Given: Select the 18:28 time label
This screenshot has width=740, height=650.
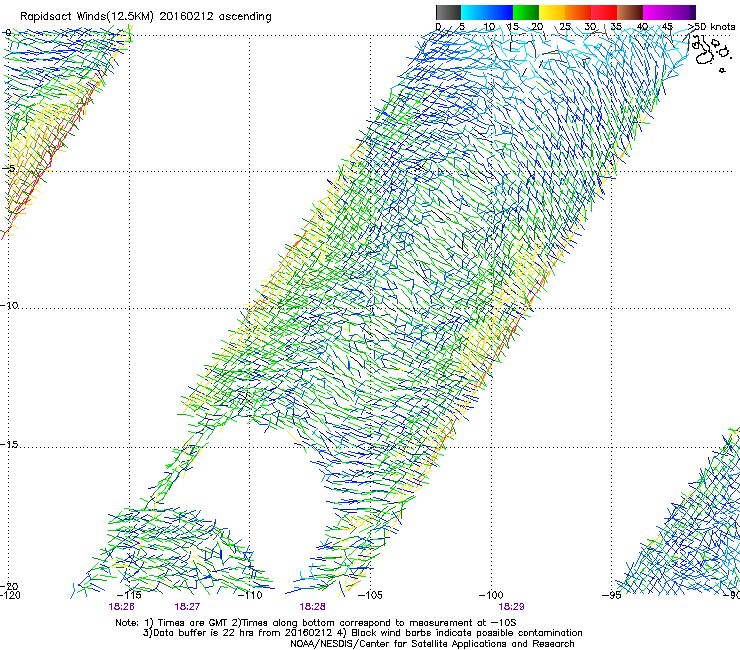Looking at the screenshot, I should pos(312,607).
